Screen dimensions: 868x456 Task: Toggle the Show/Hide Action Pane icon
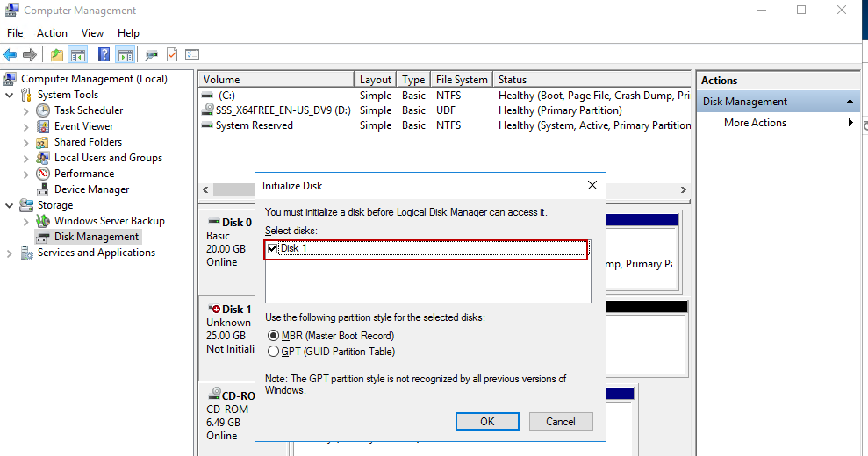tap(126, 54)
